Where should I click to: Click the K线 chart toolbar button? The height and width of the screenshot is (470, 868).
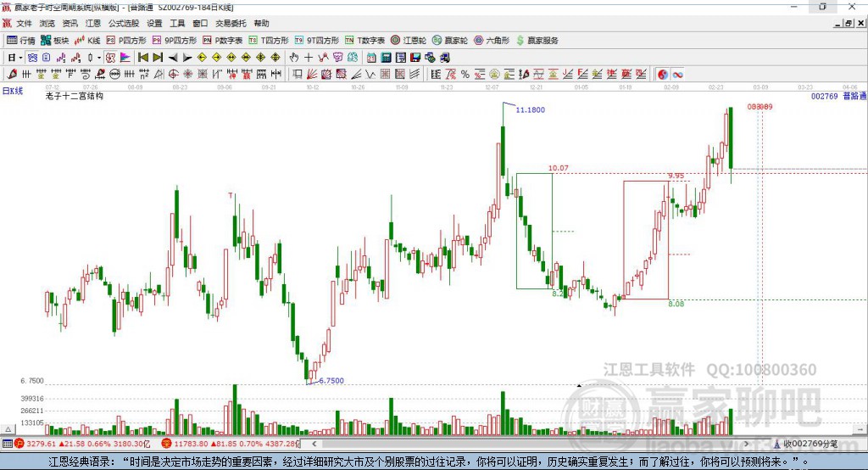click(87, 41)
